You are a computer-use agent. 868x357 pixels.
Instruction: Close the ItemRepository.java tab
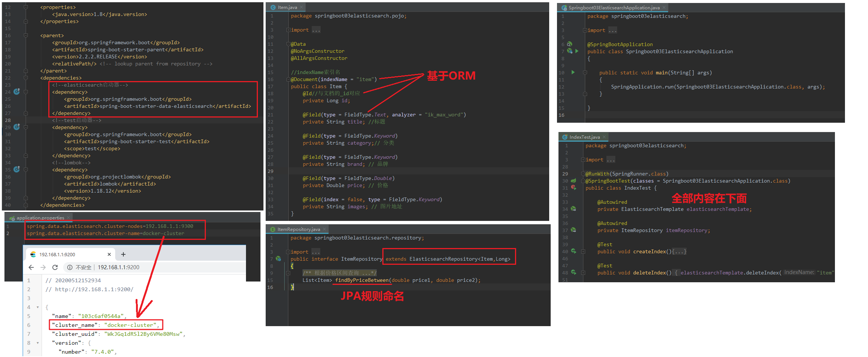tap(324, 229)
